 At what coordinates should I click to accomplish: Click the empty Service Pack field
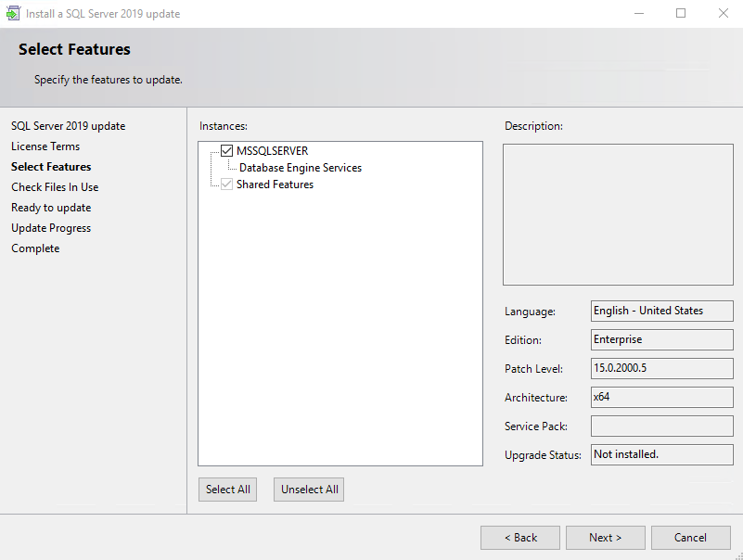(661, 426)
